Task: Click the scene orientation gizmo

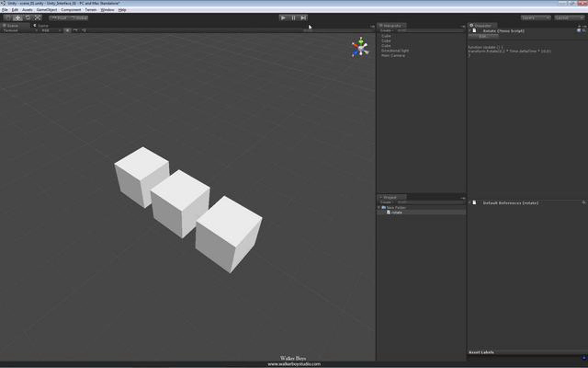Action: tap(360, 48)
